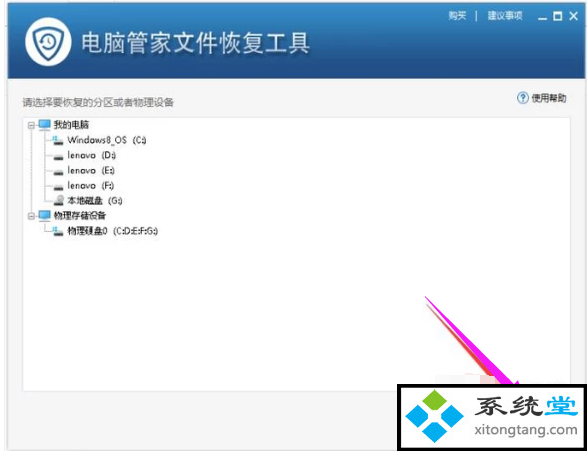Select 本地磁盘 (G:) entry
This screenshot has width=587, height=451.
[95, 201]
